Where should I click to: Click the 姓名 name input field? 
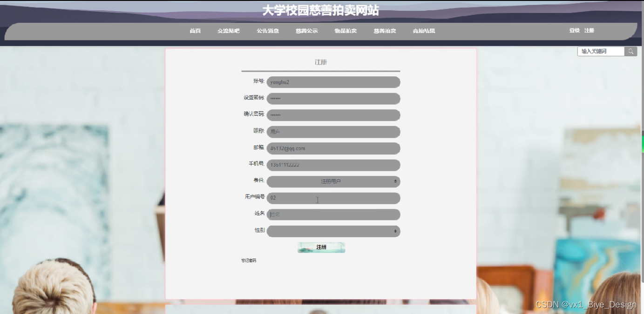tap(333, 214)
